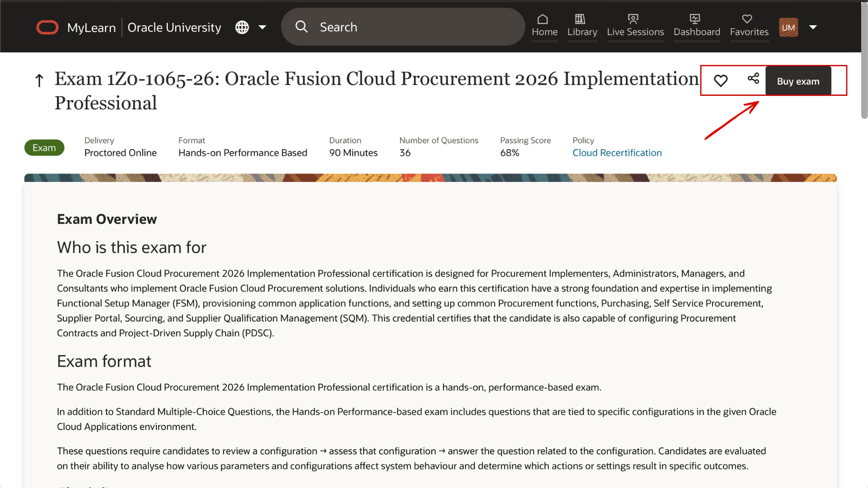Click the up arrow next to exam title

(x=39, y=80)
